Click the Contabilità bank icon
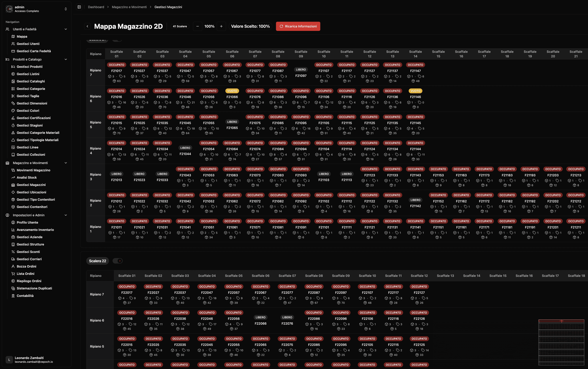 click(x=13, y=296)
